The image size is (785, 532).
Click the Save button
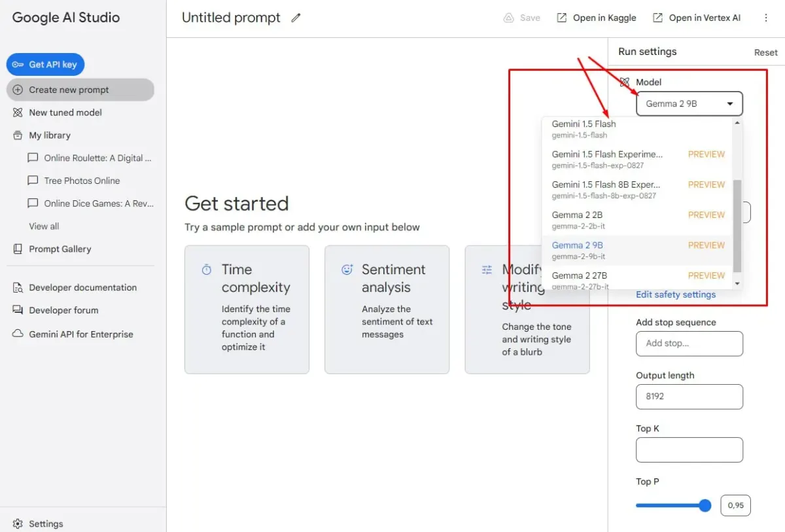click(522, 18)
